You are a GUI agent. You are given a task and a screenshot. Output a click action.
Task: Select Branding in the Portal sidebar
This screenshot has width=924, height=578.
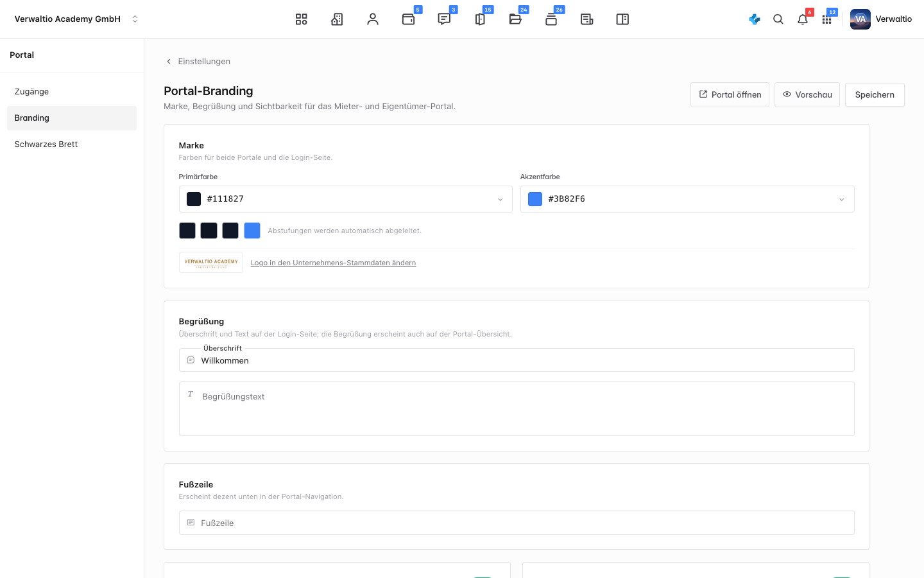(72, 118)
